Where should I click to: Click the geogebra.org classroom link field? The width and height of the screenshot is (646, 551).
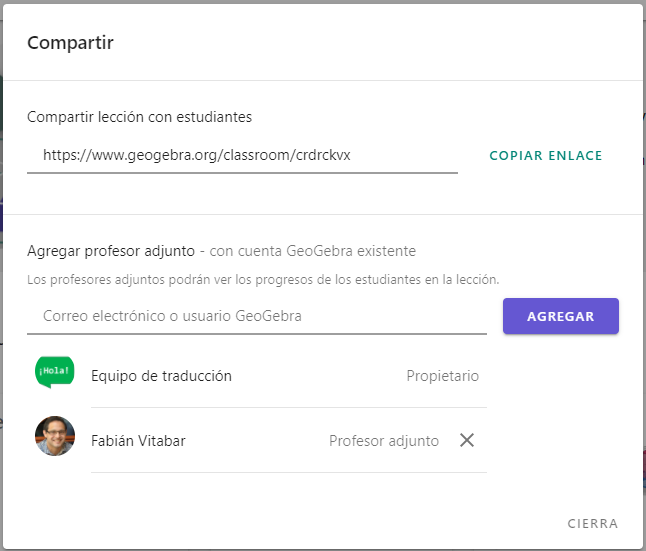pos(242,155)
